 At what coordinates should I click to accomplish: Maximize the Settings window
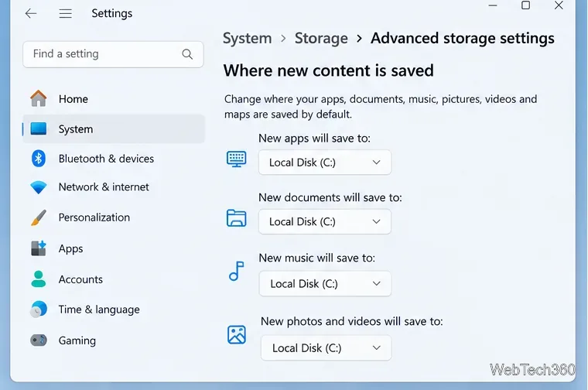click(526, 5)
